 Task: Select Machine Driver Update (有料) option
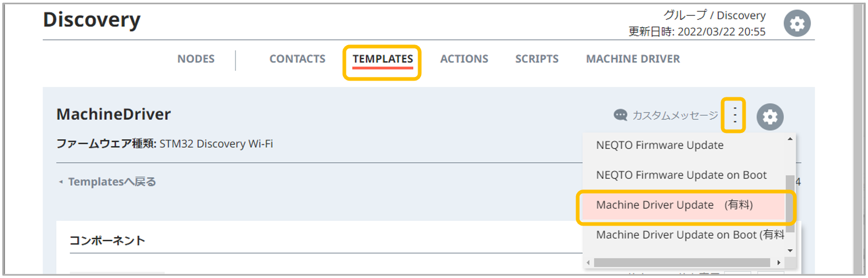point(674,205)
